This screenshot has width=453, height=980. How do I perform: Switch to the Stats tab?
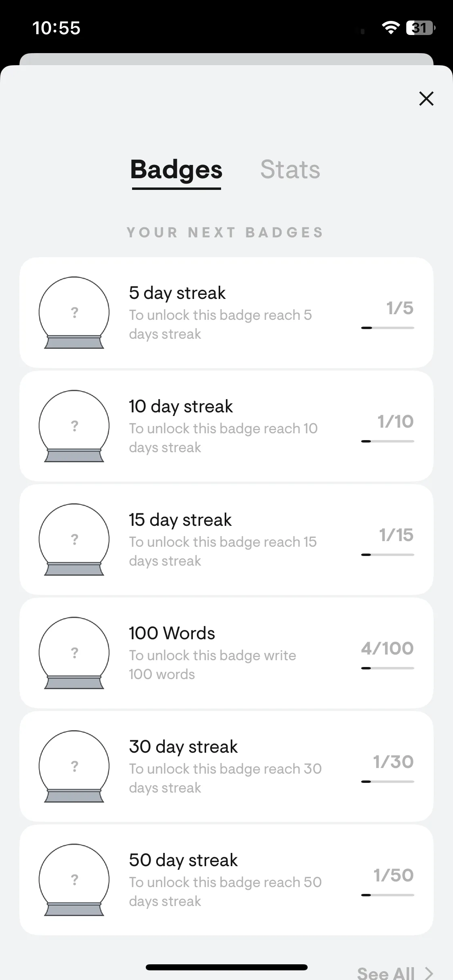(x=290, y=169)
